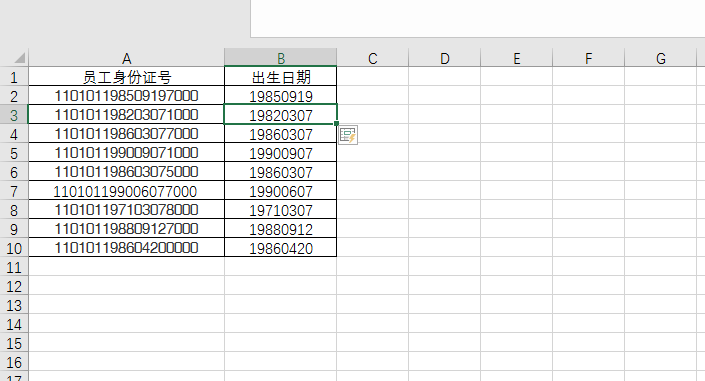
Task: Click the fill handle of cell B3
Action: pos(336,123)
